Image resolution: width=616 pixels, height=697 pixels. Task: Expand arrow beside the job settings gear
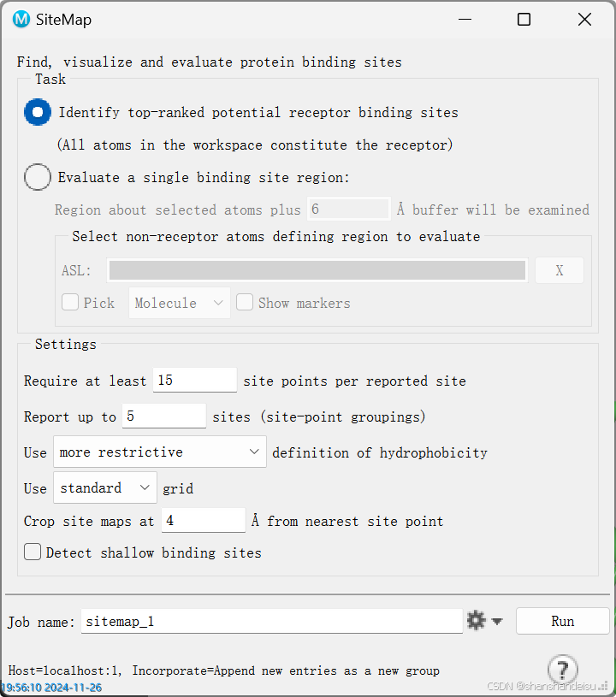(x=497, y=622)
